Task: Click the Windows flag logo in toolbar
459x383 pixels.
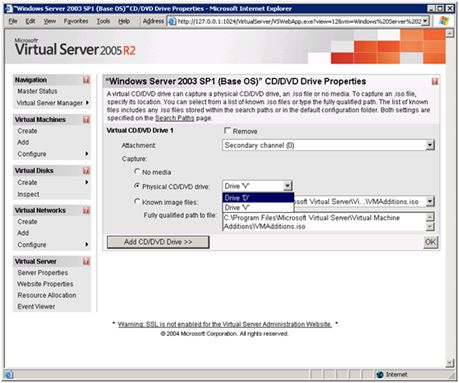Action: (444, 21)
